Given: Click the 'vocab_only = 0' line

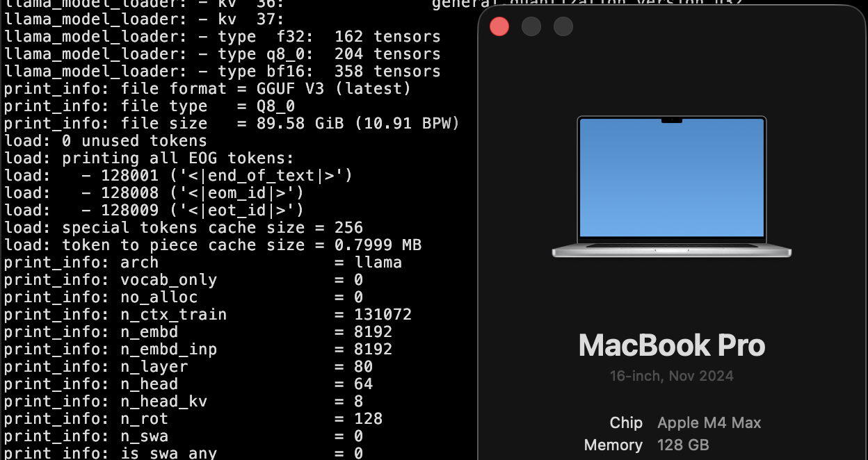Looking at the screenshot, I should tap(184, 280).
